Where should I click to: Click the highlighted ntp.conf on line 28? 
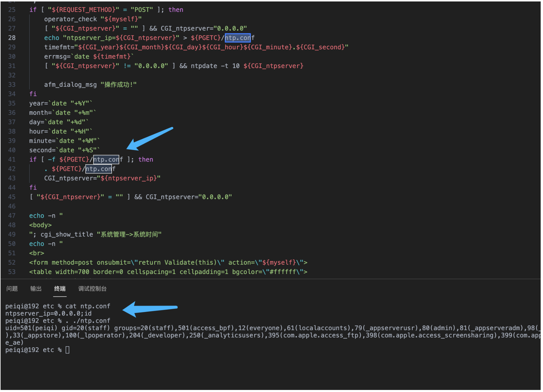238,38
